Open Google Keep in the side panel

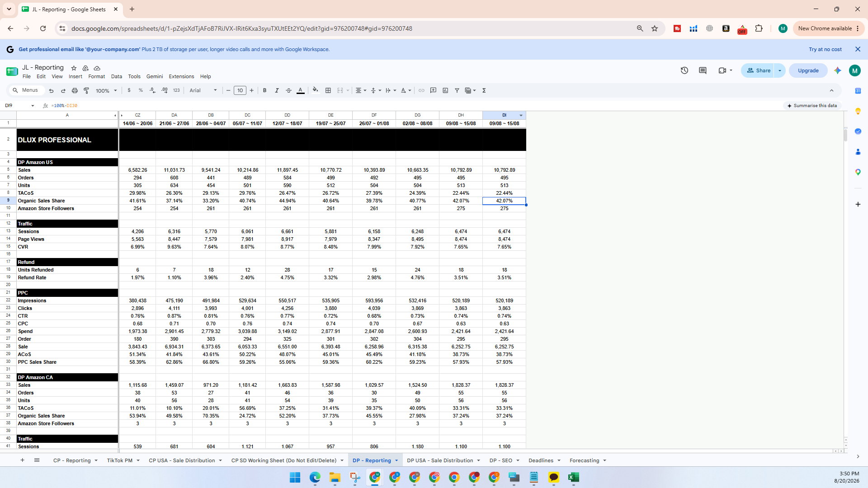pos(858,111)
